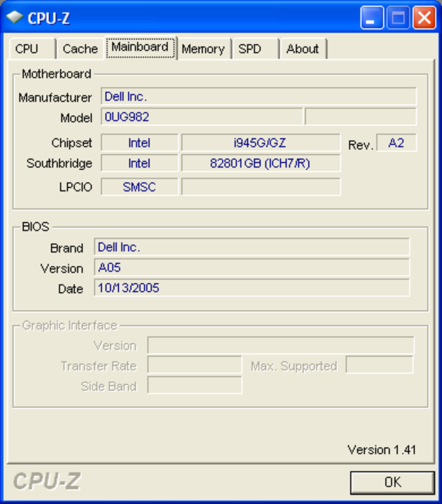
Task: Select the Mainboard tab
Action: coord(140,47)
